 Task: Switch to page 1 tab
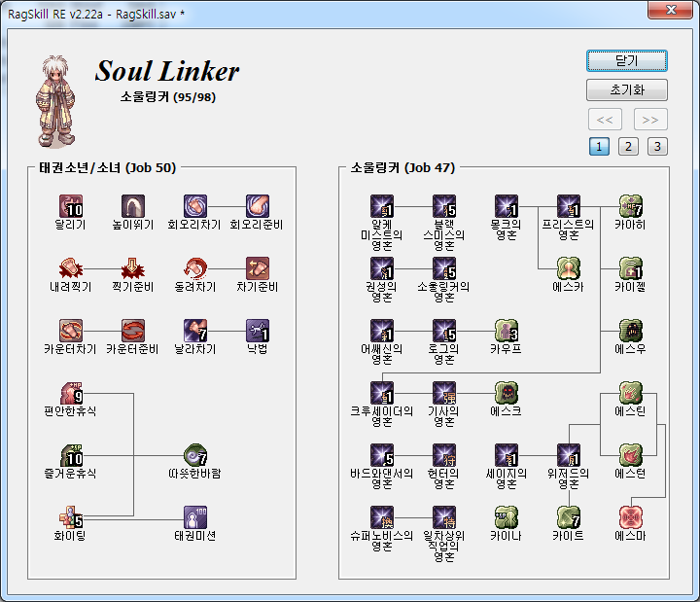[x=599, y=147]
